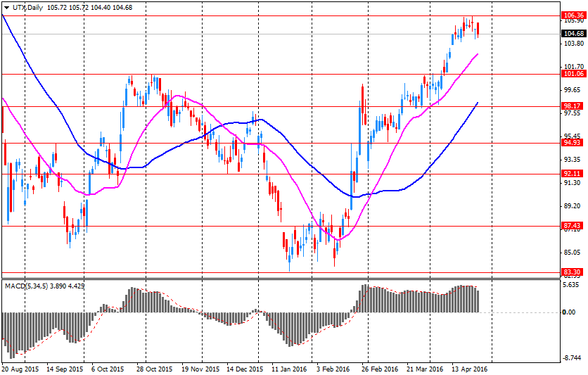Select the current price label 104.68
The height and width of the screenshot is (375, 588).
[x=574, y=34]
